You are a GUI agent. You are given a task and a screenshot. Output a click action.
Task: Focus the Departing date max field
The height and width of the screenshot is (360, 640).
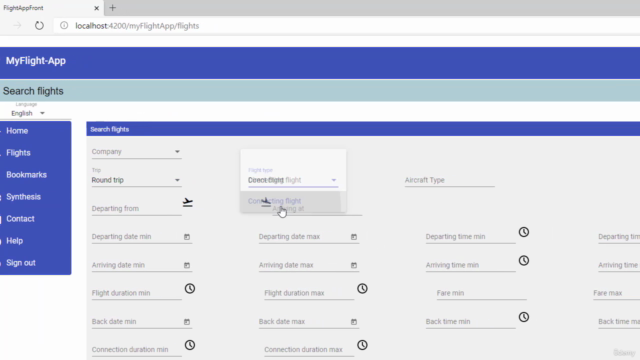(304, 237)
